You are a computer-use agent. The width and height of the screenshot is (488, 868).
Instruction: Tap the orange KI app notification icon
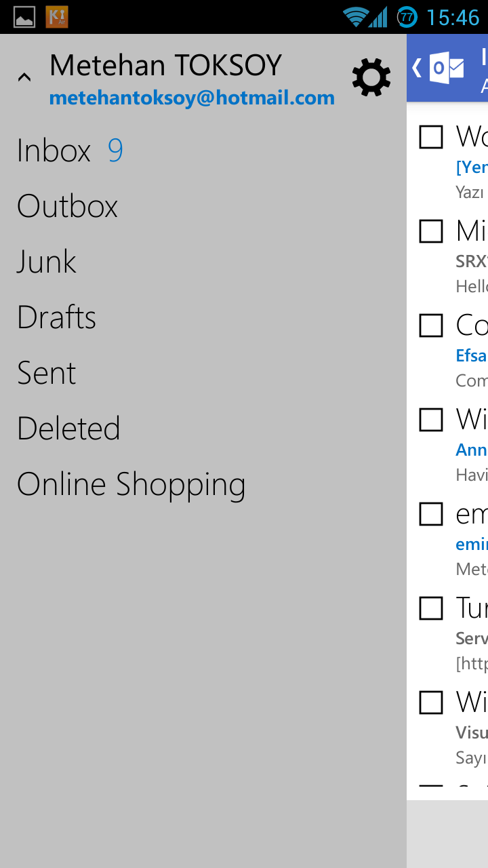pos(57,17)
